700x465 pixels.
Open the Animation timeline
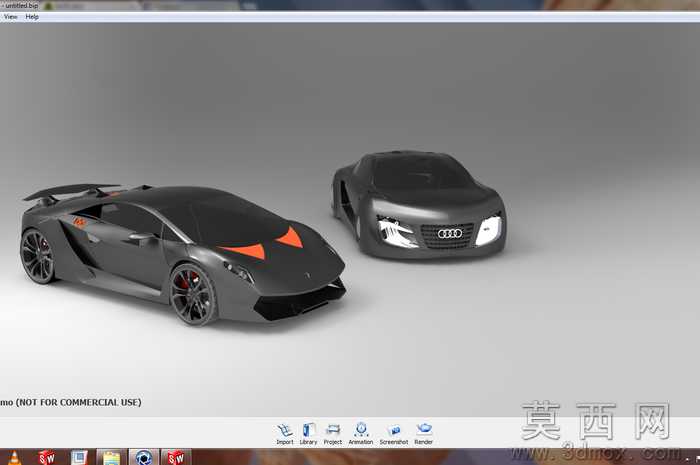click(x=361, y=434)
